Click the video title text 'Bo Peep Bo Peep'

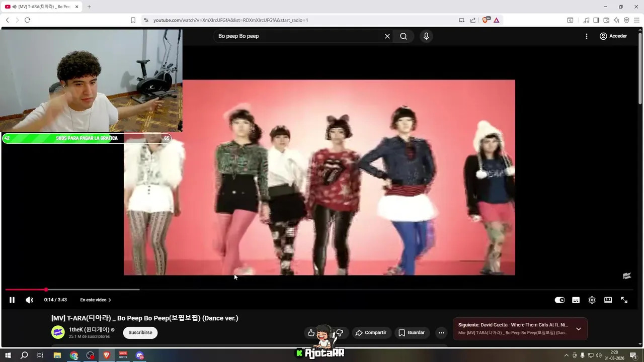point(144,318)
